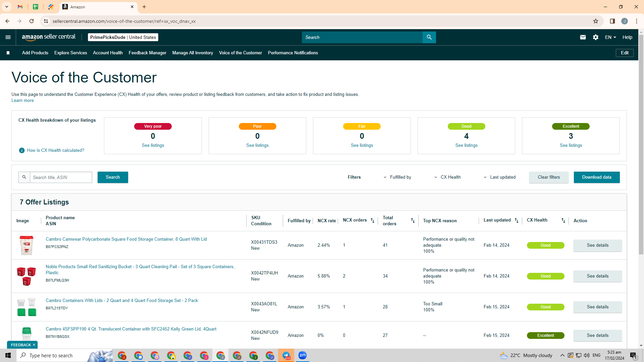This screenshot has width=644, height=362.
Task: See listings under Very poor CX Health
Action: click(153, 145)
